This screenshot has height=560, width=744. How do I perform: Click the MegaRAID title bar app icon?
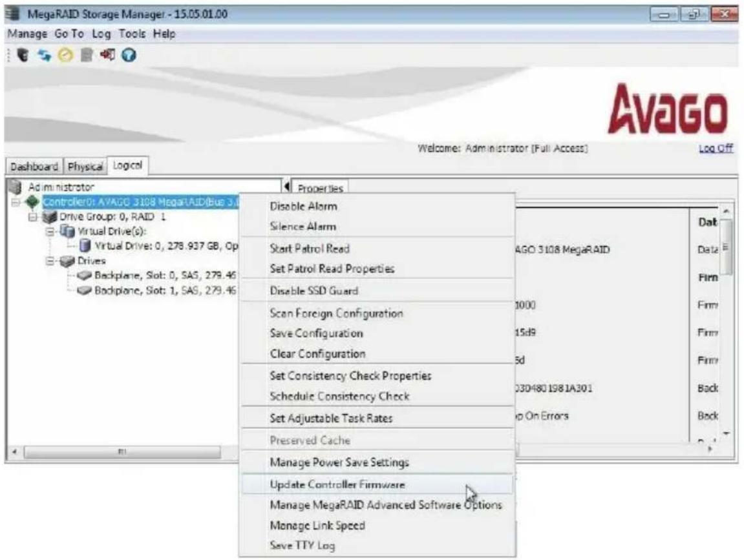[x=13, y=14]
